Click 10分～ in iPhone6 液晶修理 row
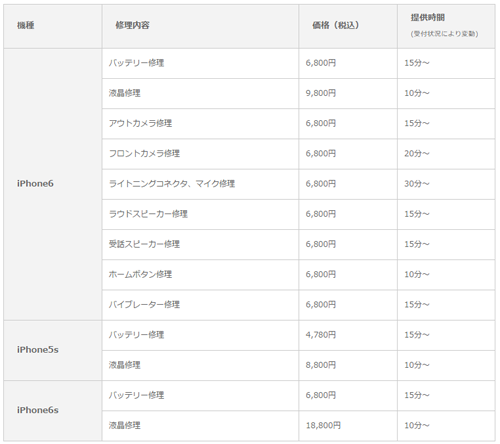Viewport: 500px width, 444px height. (x=417, y=93)
